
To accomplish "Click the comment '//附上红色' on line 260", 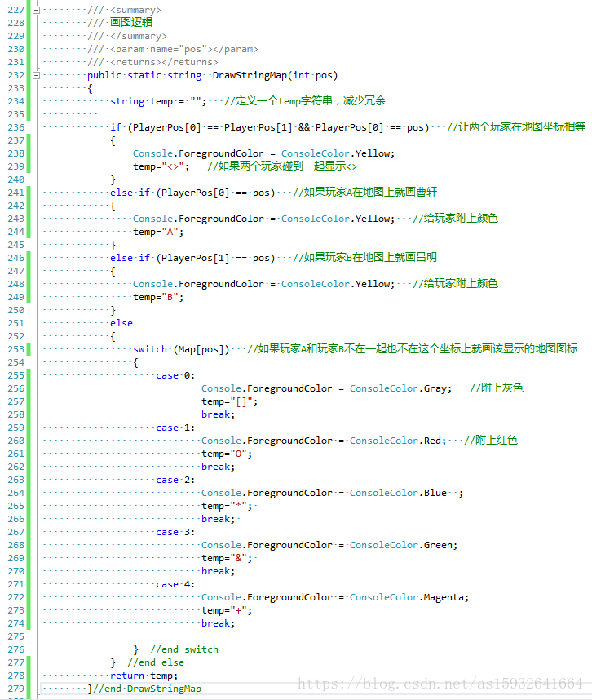I will (x=491, y=441).
